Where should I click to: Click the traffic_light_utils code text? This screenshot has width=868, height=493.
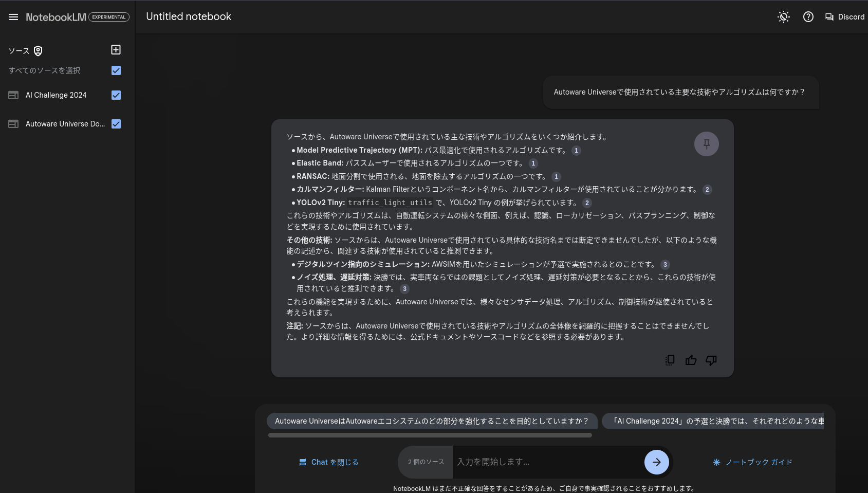(x=390, y=203)
